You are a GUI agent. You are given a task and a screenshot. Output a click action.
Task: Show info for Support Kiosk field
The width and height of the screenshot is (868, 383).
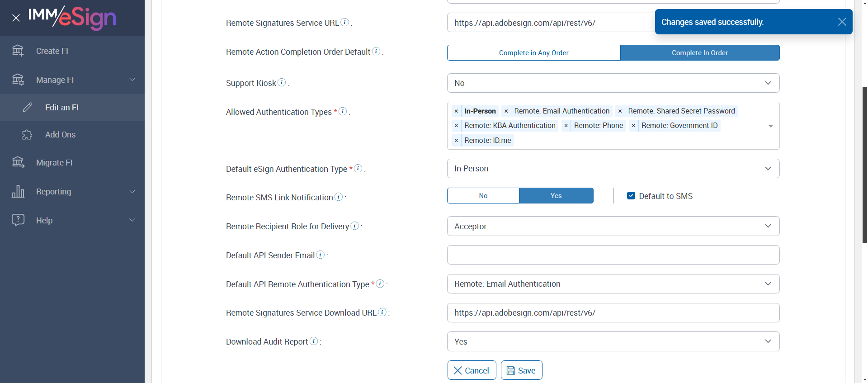coord(282,82)
